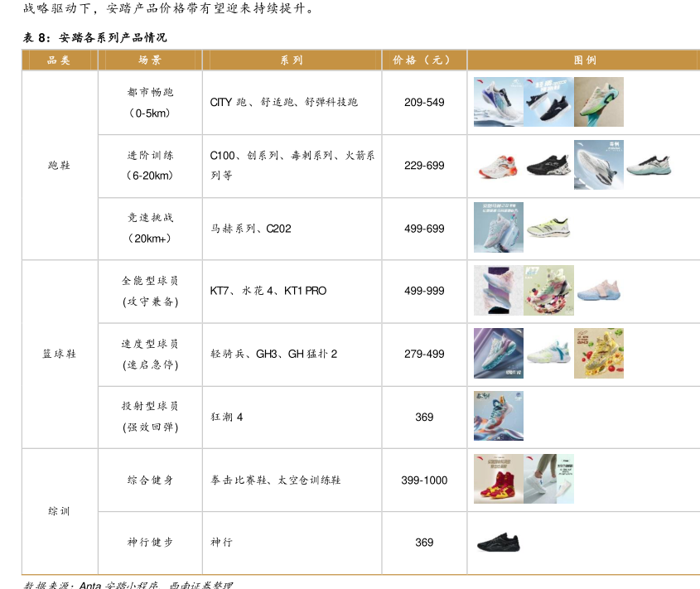Click the 价格（元） column header
The height and width of the screenshot is (589, 700).
423,60
